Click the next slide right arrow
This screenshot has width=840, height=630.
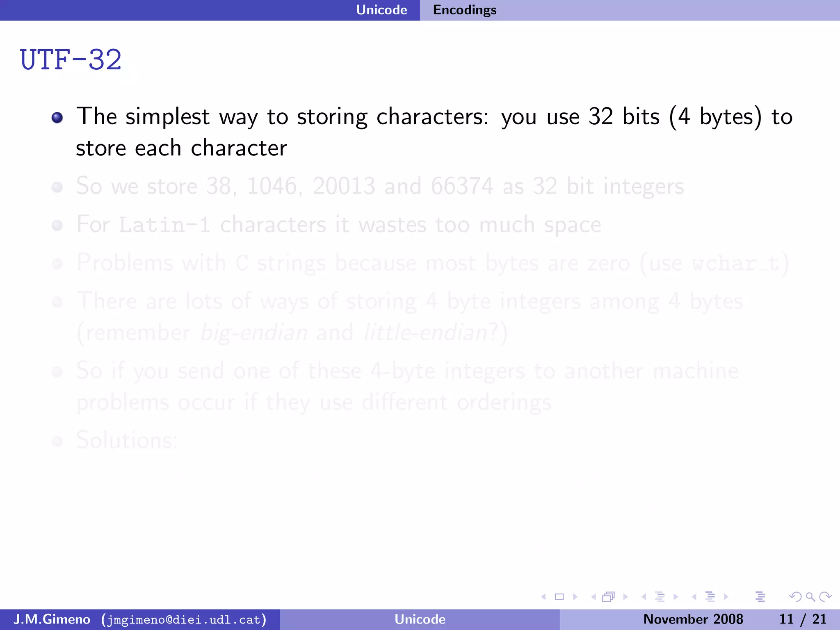coord(575,597)
